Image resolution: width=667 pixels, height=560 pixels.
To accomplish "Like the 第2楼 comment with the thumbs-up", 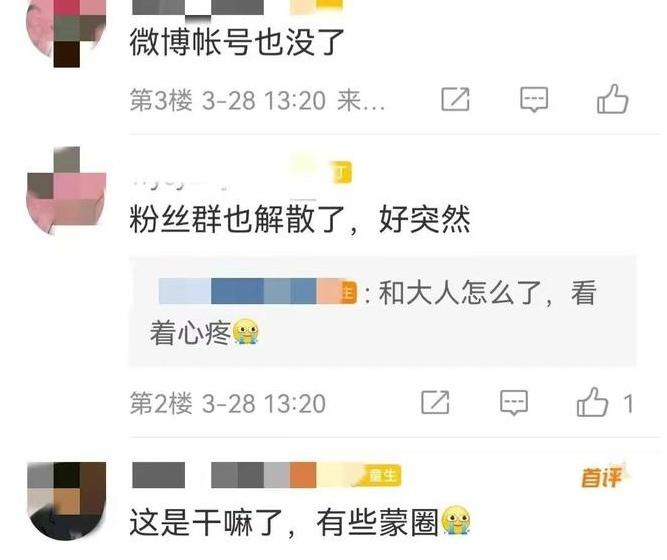I will point(592,402).
